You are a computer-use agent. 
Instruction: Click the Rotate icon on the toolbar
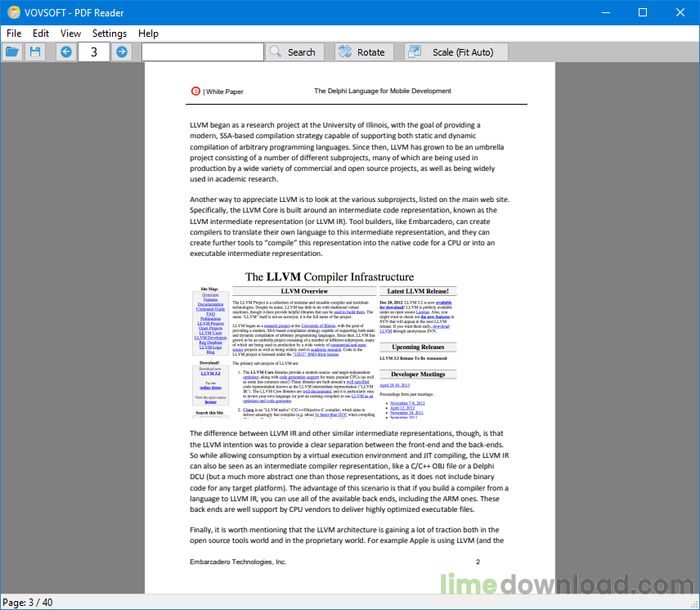(x=344, y=52)
